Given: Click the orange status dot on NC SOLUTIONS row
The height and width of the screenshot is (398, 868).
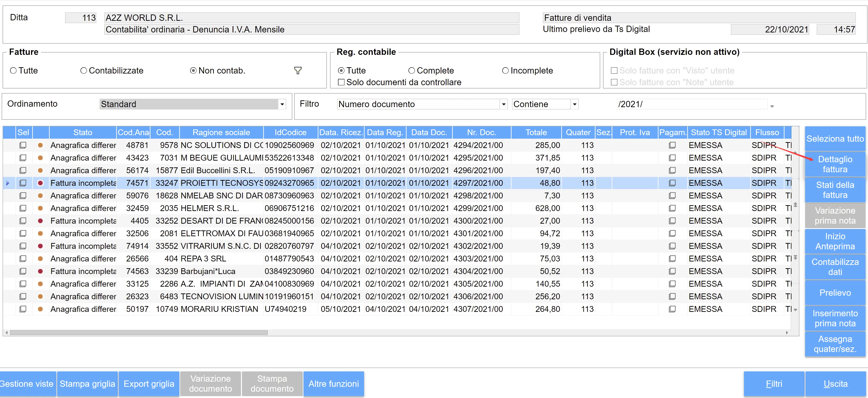Looking at the screenshot, I should (40, 145).
